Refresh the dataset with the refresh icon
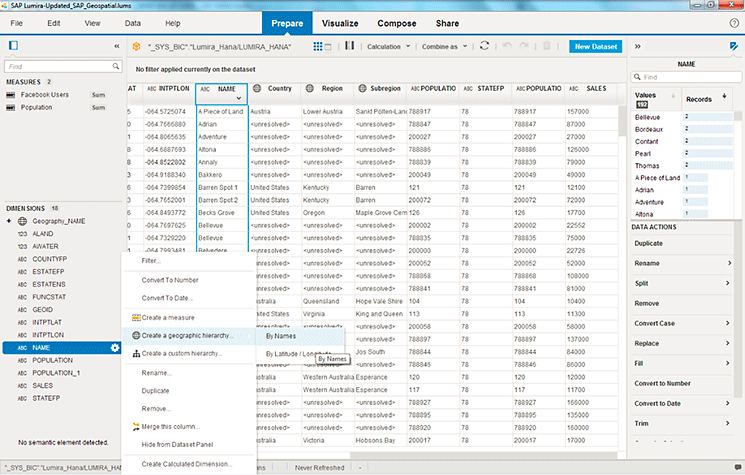This screenshot has height=475, width=745. pyautogui.click(x=484, y=46)
